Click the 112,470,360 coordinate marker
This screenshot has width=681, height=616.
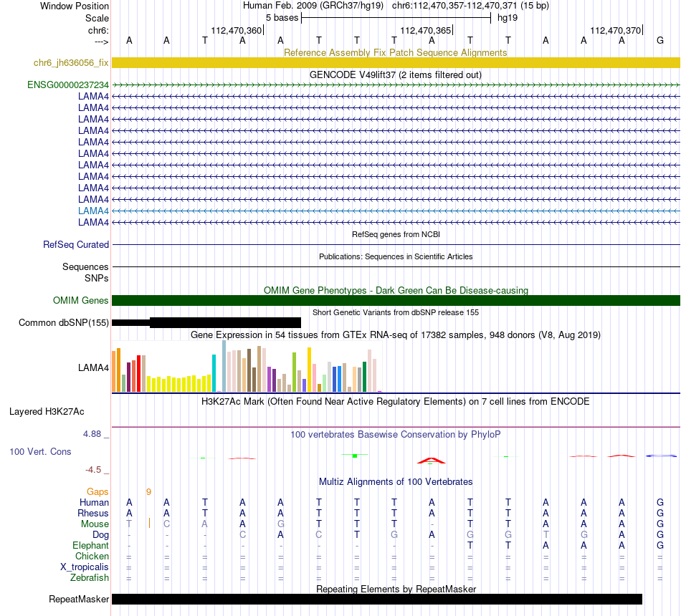click(x=237, y=30)
